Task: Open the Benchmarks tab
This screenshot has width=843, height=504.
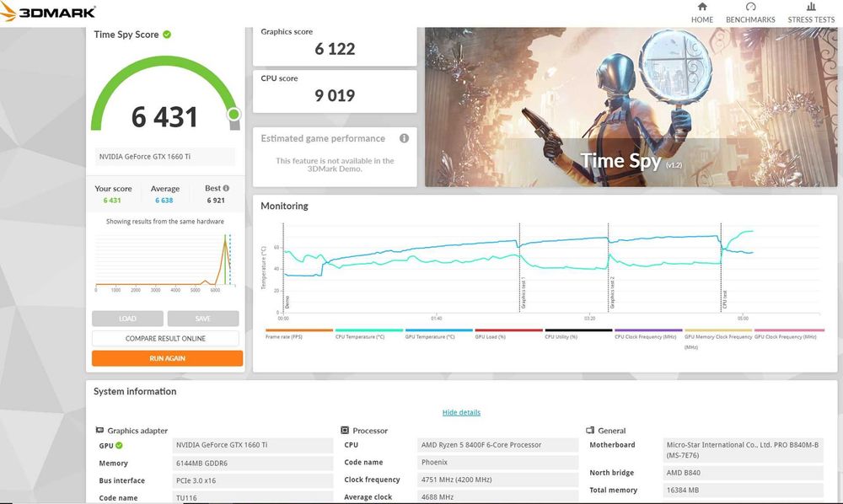Action: (750, 13)
